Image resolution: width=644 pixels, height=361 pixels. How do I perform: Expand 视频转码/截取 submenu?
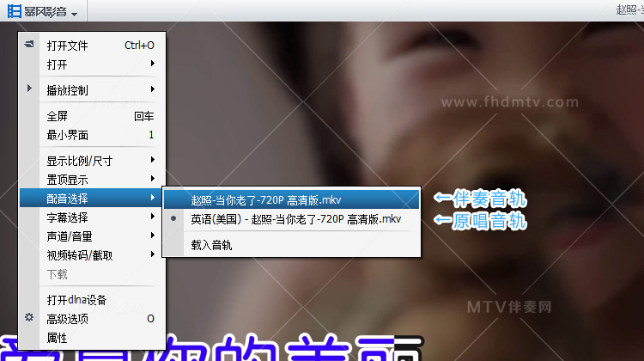point(93,255)
